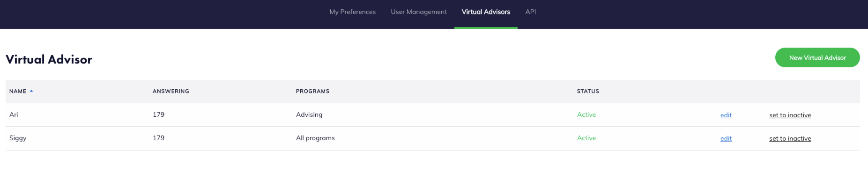
Task: Set Siggy to inactive
Action: pyautogui.click(x=790, y=138)
